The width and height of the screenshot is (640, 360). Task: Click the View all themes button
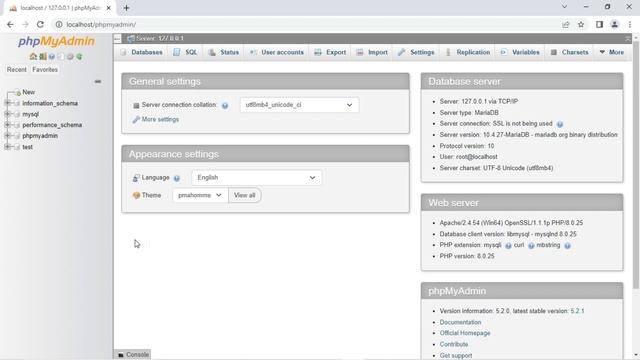[x=244, y=195]
